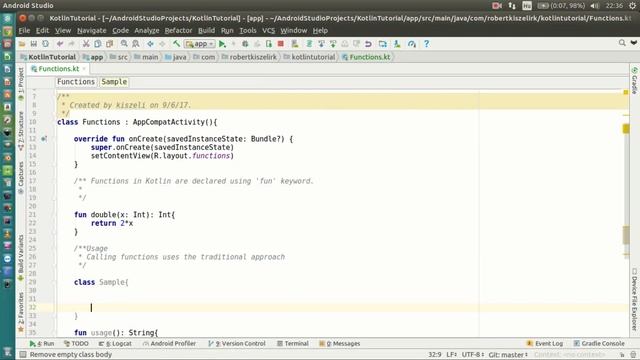This screenshot has width=640, height=360.
Task: Toggle tool window bars via corner icon
Action: [23, 355]
